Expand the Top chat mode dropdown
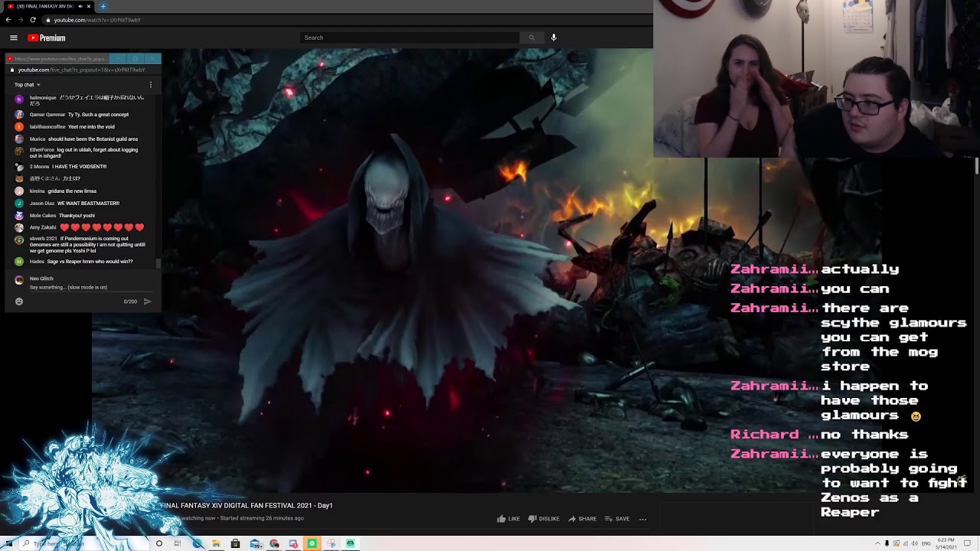Image resolution: width=980 pixels, height=551 pixels. click(27, 84)
